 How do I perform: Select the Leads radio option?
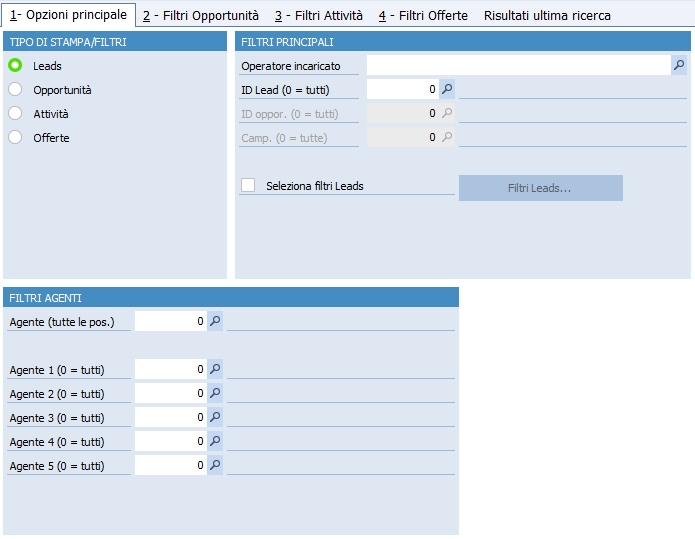tap(15, 66)
